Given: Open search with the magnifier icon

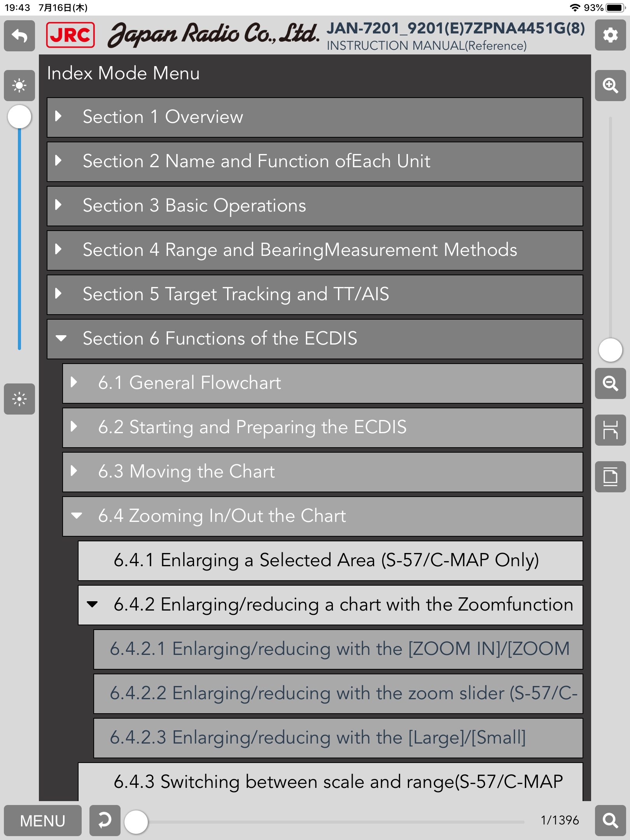Looking at the screenshot, I should click(x=610, y=821).
